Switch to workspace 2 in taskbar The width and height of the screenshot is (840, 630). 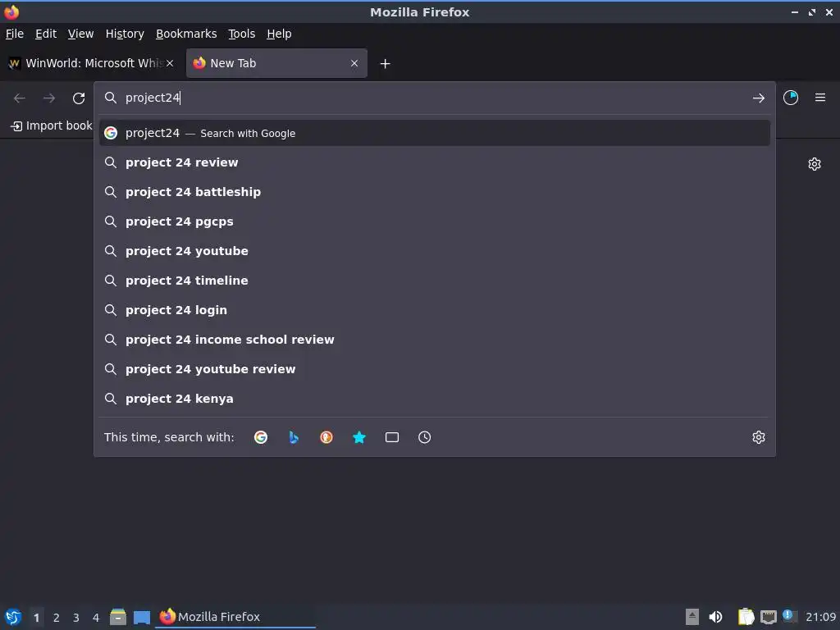coord(57,618)
